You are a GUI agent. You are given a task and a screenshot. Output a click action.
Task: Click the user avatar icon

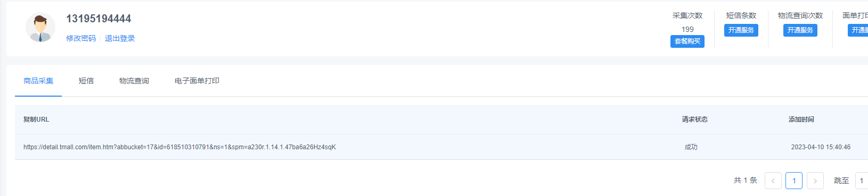tap(40, 28)
